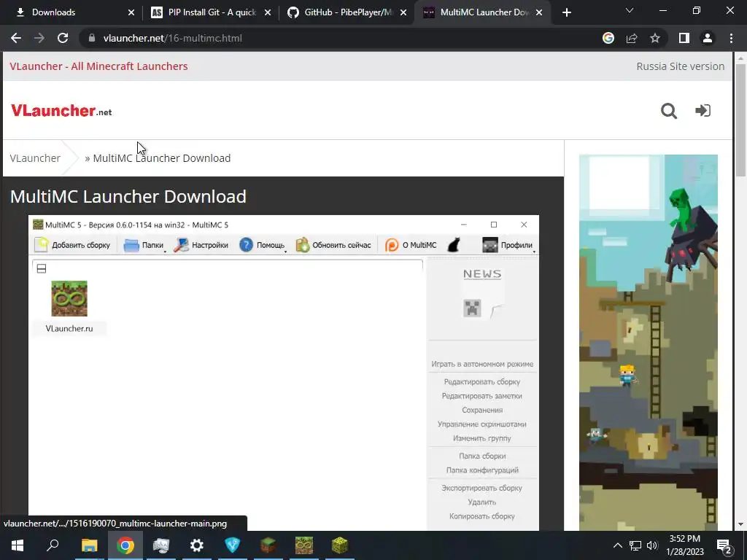Open the site search magnifier icon
This screenshot has height=560, width=747.
click(669, 111)
